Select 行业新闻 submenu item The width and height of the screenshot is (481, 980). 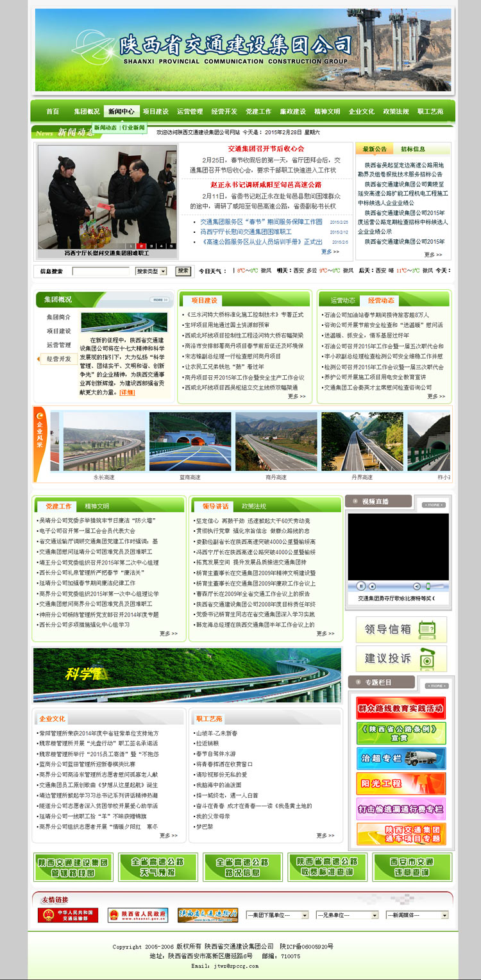point(134,128)
